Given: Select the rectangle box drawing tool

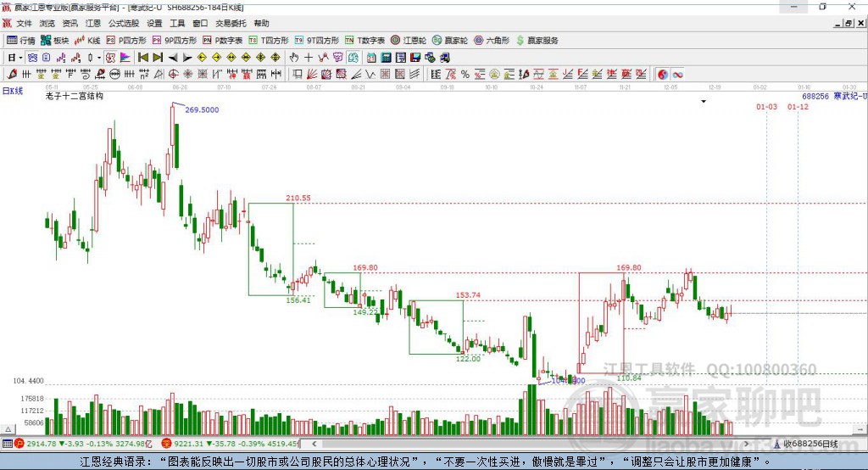Looking at the screenshot, I should (x=298, y=75).
